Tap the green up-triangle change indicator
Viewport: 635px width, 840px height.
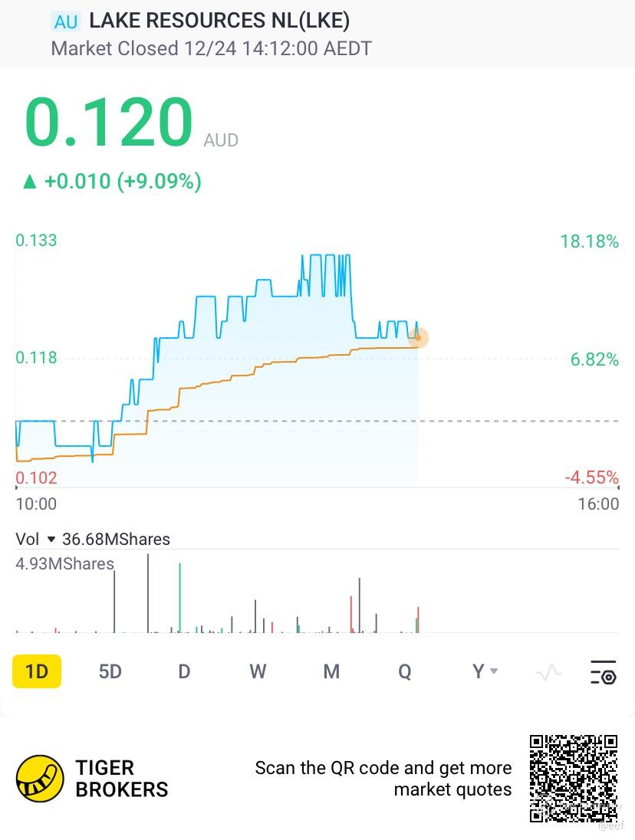[30, 182]
